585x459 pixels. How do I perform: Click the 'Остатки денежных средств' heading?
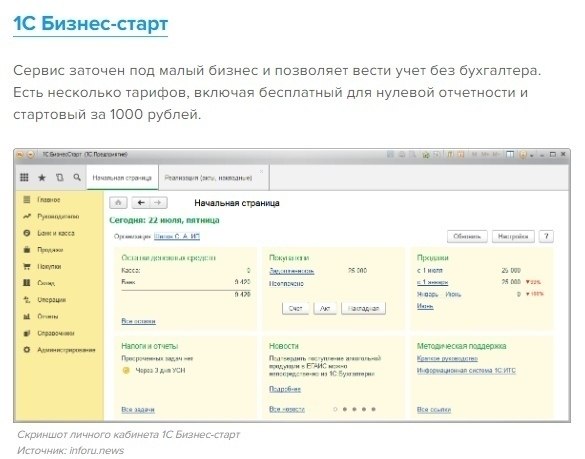tap(169, 257)
